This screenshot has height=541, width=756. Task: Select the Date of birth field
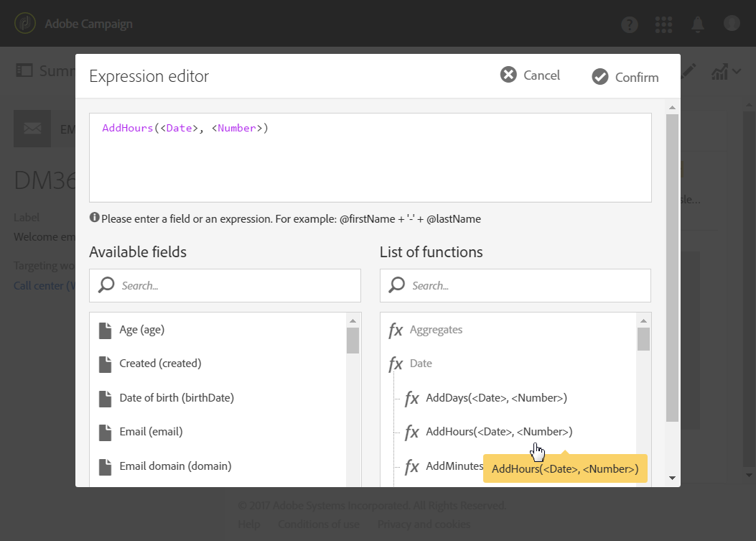tap(176, 397)
